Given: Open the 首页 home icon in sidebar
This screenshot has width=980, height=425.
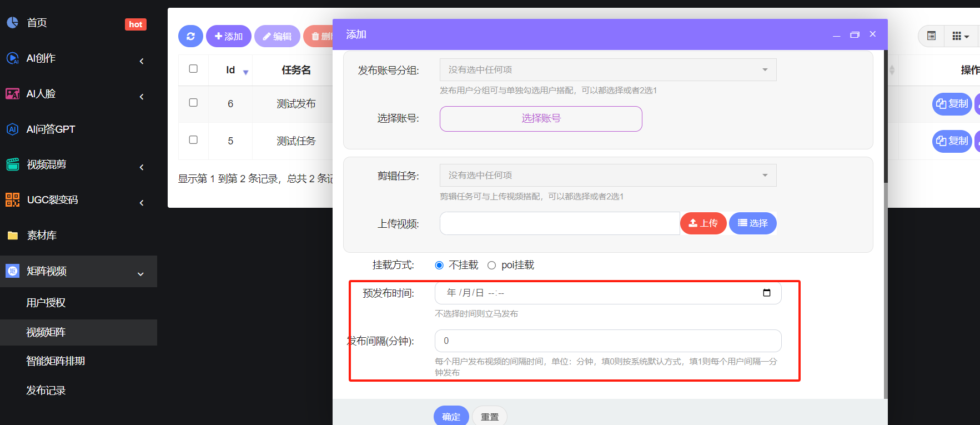Looking at the screenshot, I should pos(12,23).
